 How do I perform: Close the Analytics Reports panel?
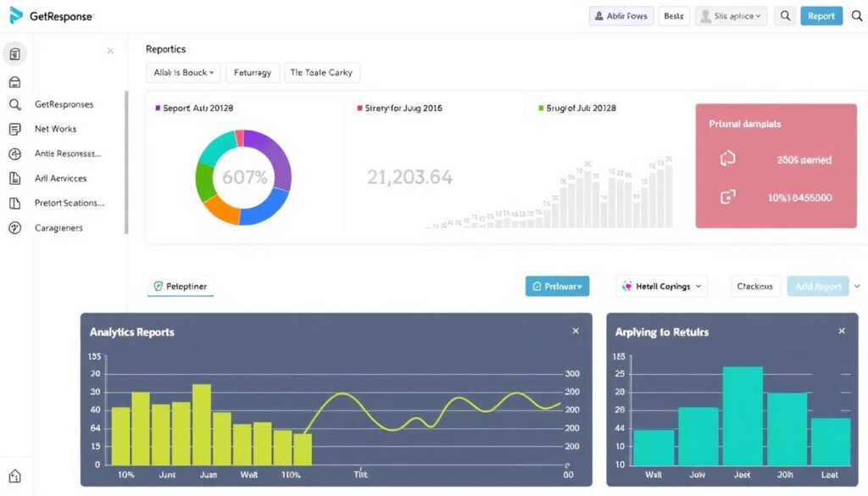[x=576, y=332]
